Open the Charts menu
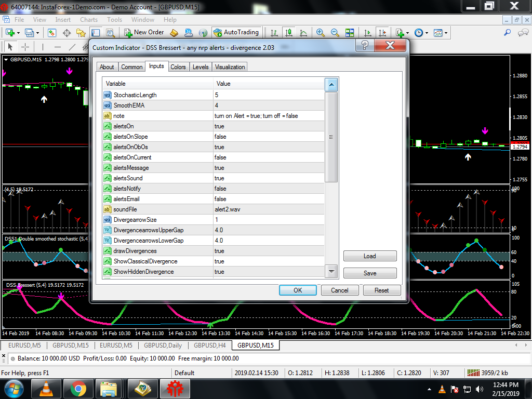The height and width of the screenshot is (399, 532). (89, 20)
